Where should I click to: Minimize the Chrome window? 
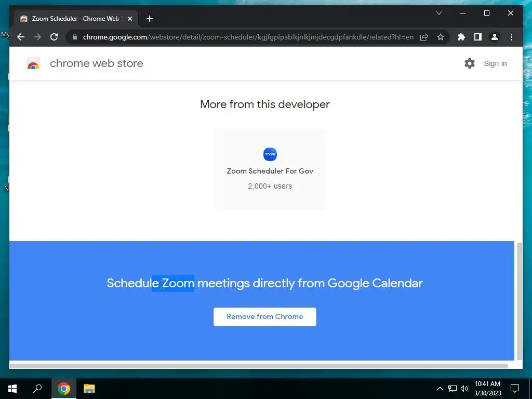coord(463,13)
